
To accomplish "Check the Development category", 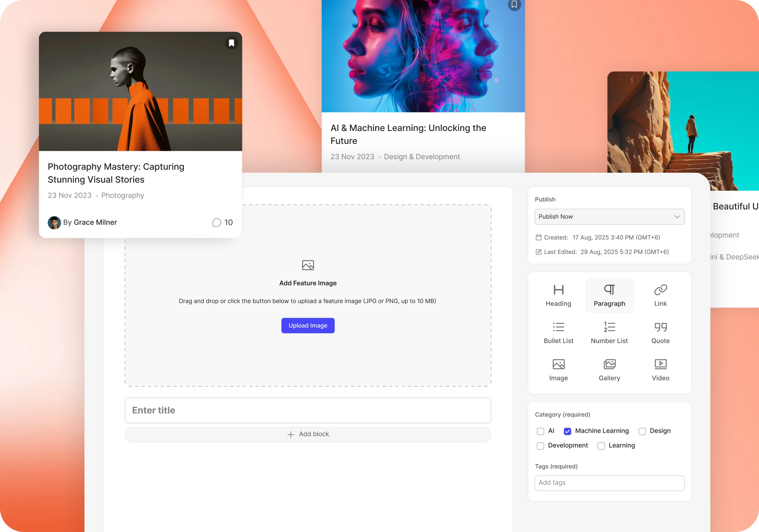I will [x=540, y=446].
